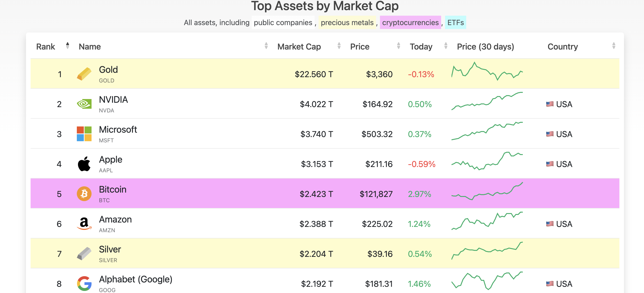Screen dimensions: 644x293
Task: Open the Alphabet (Google) company page
Action: [x=135, y=279]
